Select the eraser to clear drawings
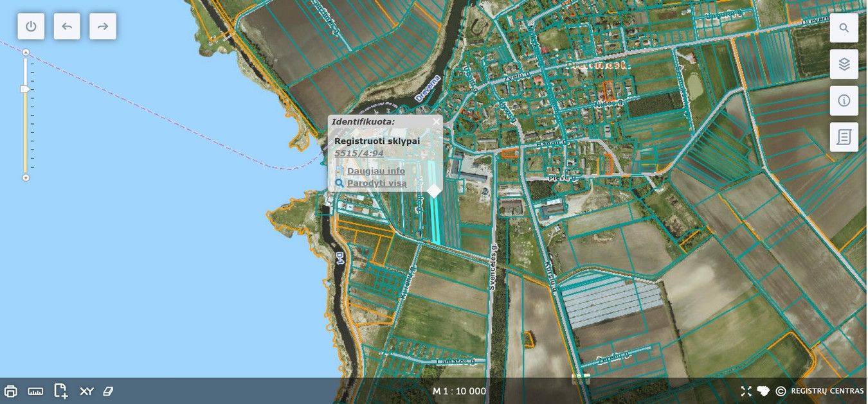This screenshot has height=404, width=868. click(108, 391)
